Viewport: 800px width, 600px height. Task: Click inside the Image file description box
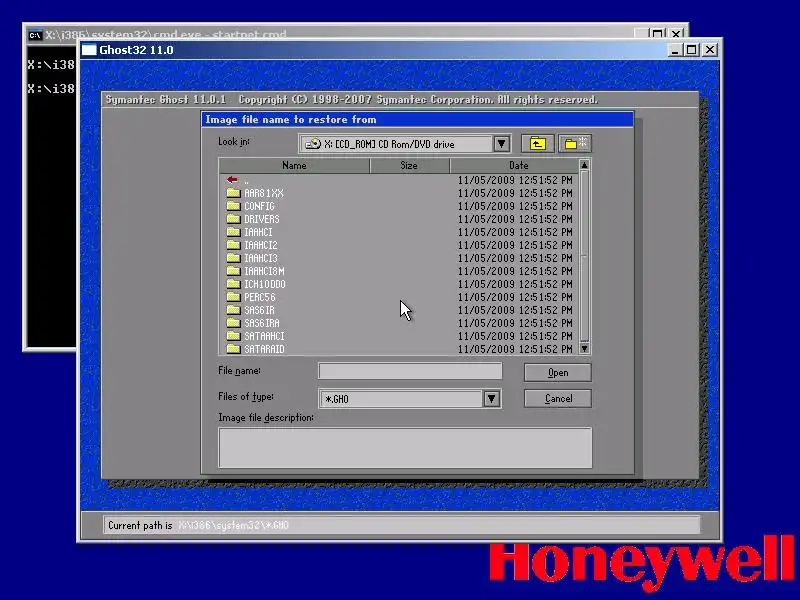(x=405, y=447)
